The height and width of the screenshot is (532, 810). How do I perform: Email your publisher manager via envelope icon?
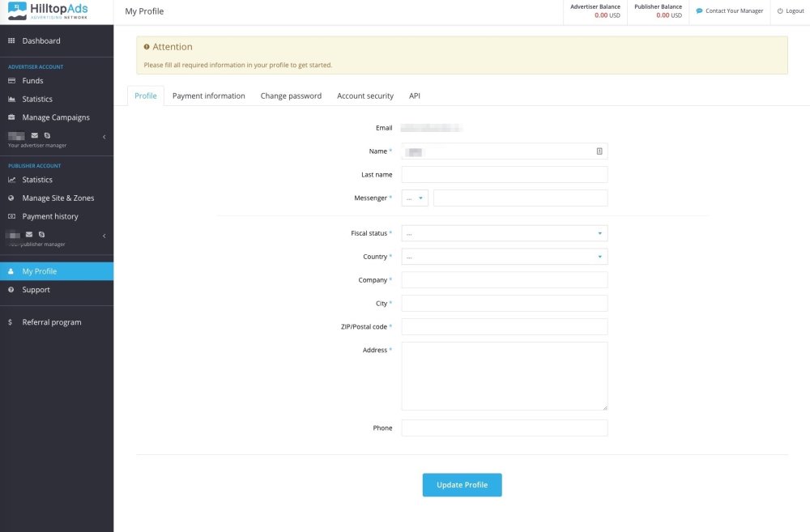coord(29,235)
